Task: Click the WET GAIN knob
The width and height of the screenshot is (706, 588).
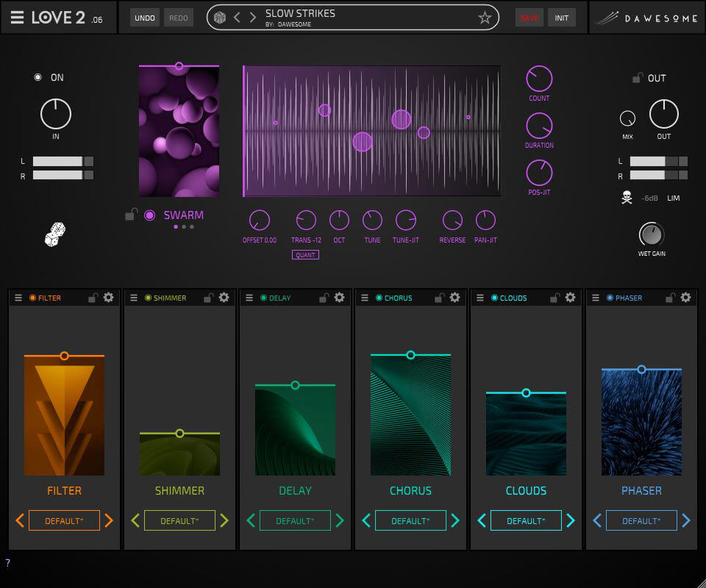Action: [651, 237]
